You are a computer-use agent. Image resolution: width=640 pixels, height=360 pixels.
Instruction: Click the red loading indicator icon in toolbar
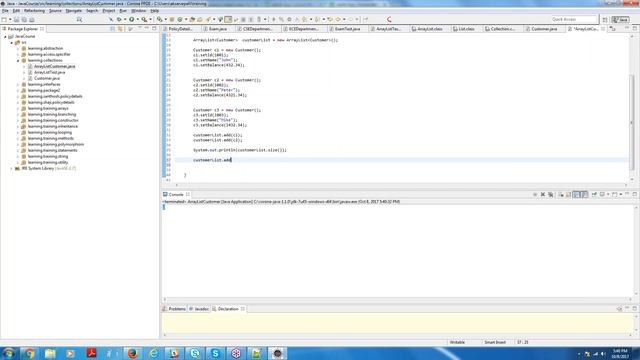pos(389,19)
